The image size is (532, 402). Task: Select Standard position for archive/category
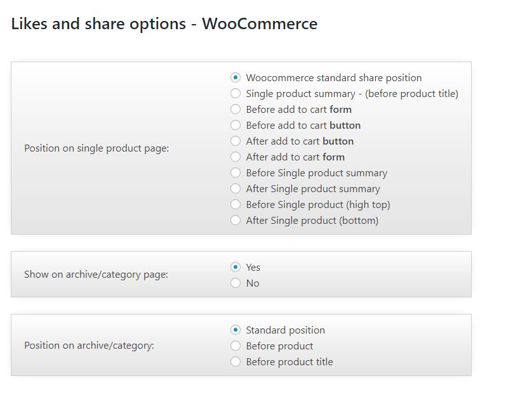pyautogui.click(x=236, y=330)
